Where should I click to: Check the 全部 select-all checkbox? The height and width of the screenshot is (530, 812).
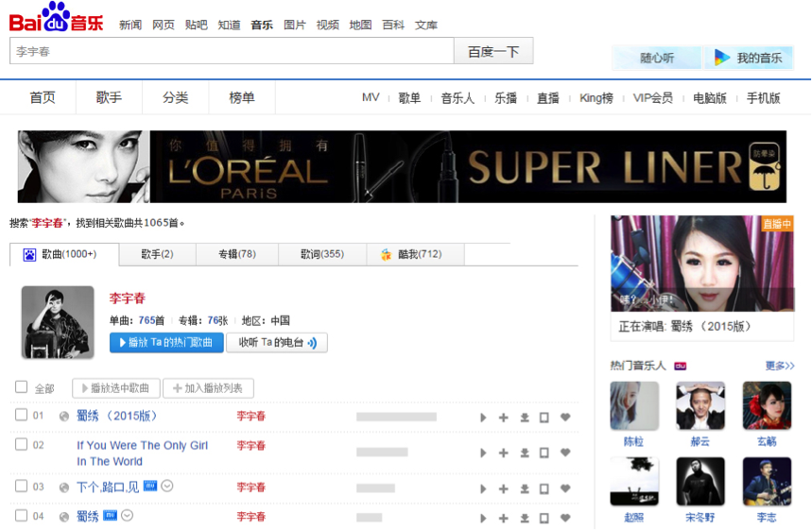click(x=21, y=386)
